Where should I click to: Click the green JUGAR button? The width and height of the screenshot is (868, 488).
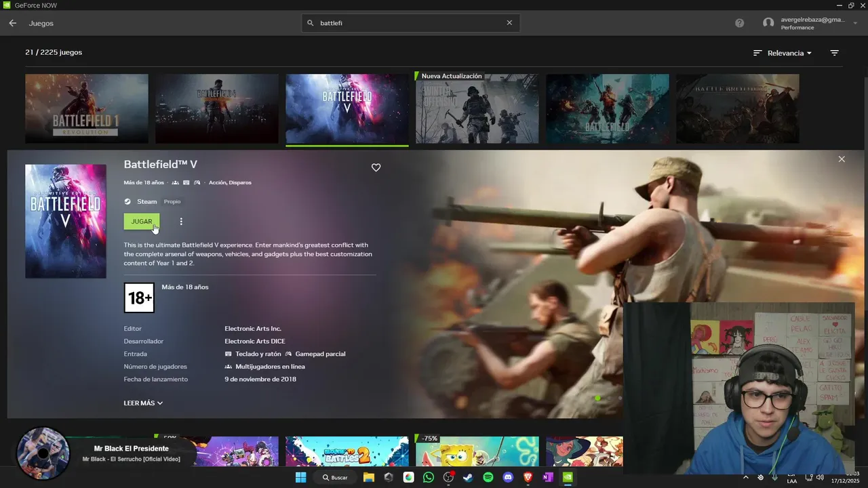point(142,222)
